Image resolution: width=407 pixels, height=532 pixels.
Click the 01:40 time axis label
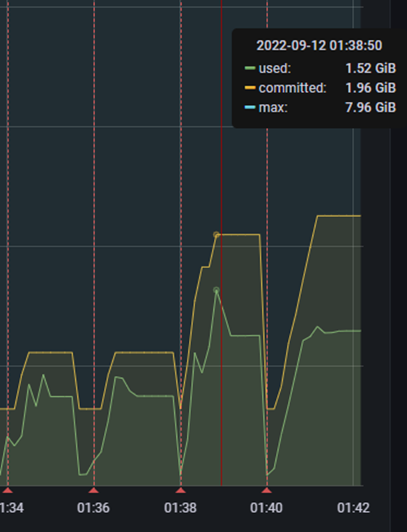click(x=266, y=508)
